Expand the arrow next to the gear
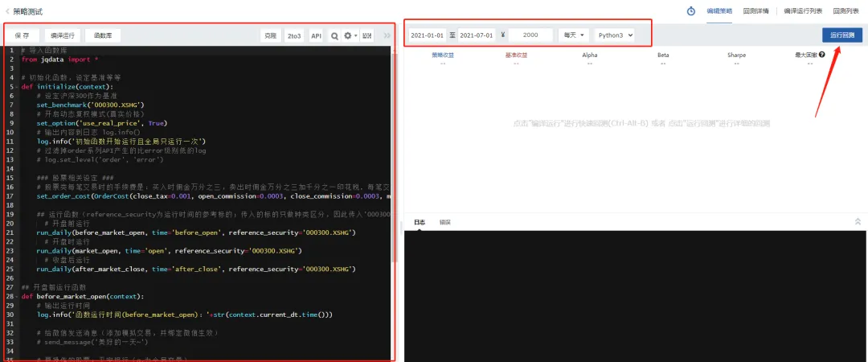 tap(355, 35)
